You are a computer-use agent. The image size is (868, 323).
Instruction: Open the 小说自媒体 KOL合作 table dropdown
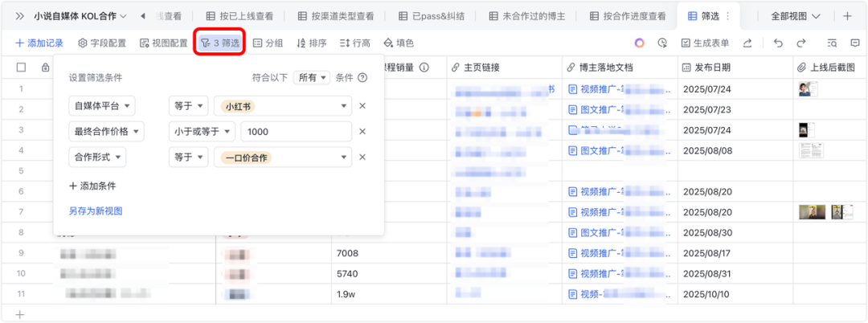coord(80,16)
